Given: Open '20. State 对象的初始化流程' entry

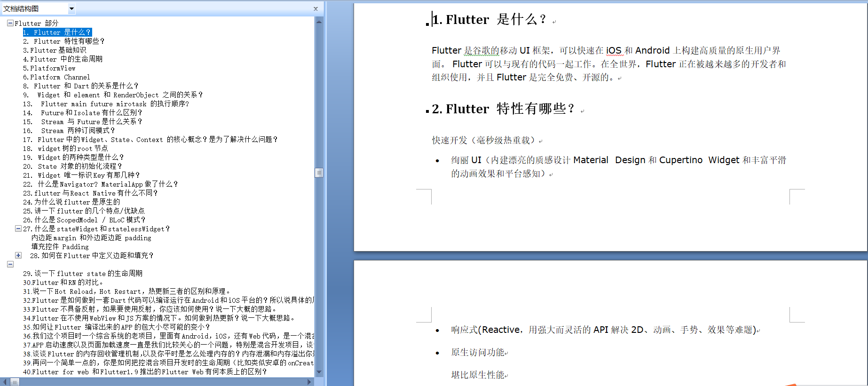Looking at the screenshot, I should point(72,166).
